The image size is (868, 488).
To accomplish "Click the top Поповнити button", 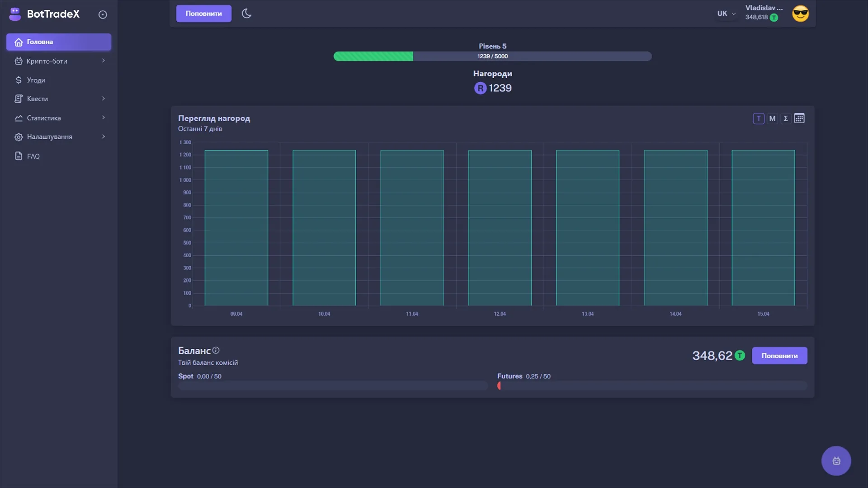I will (x=203, y=14).
